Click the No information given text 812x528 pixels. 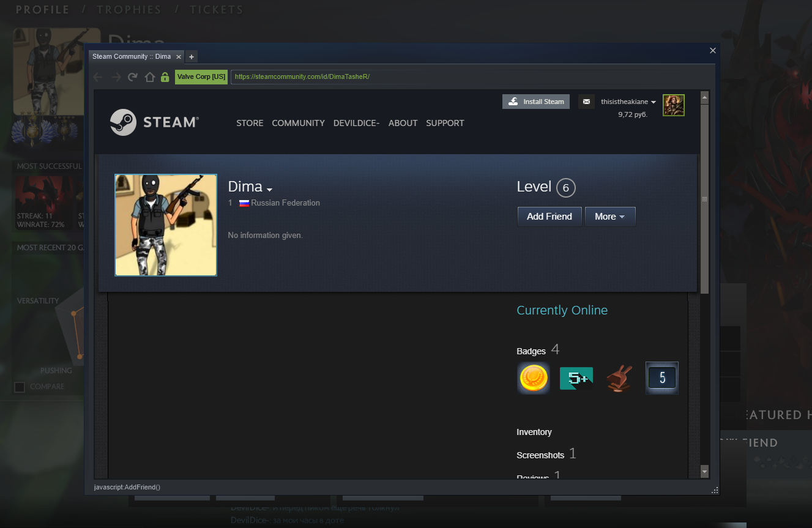265,236
